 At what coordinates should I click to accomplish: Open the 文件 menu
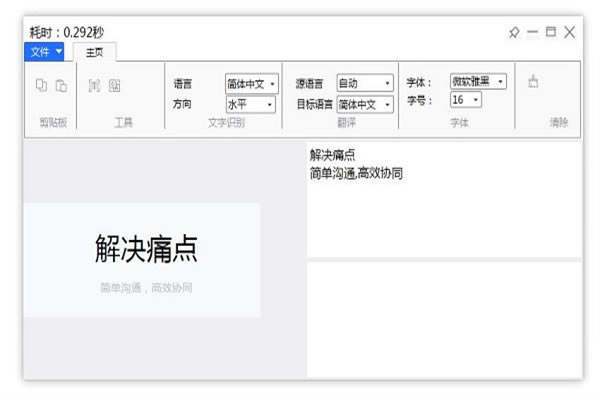pos(44,52)
